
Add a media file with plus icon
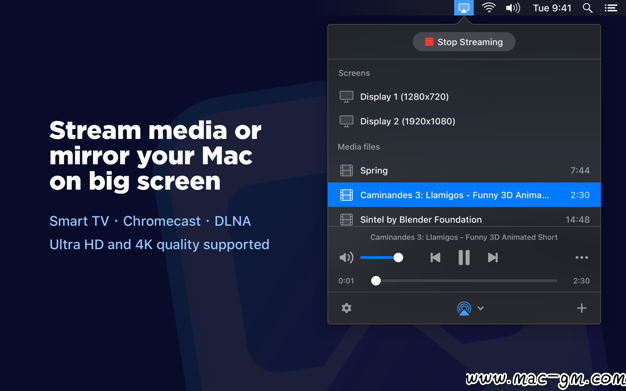click(582, 308)
